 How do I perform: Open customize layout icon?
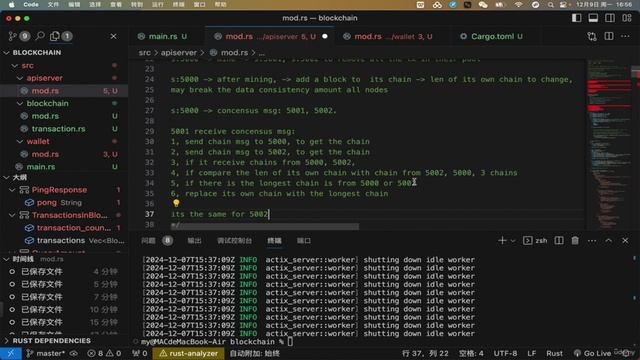627,18
